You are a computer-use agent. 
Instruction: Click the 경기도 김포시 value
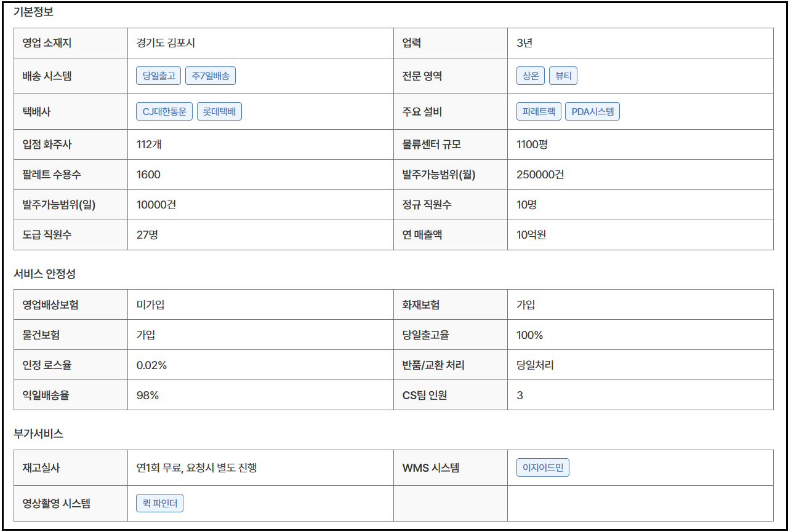click(166, 43)
